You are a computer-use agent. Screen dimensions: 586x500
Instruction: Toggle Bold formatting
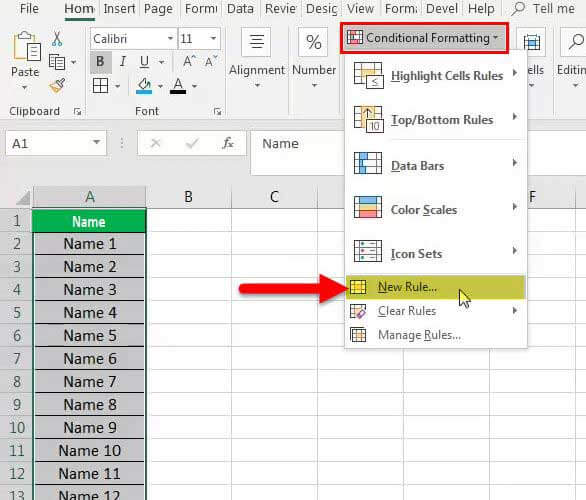pos(100,62)
